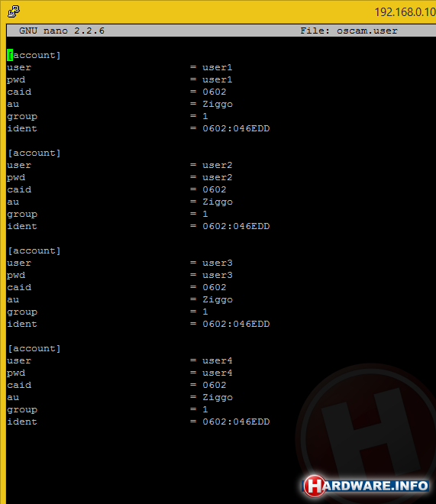Image resolution: width=436 pixels, height=504 pixels.
Task: Click the pwd value user3
Action: tap(217, 275)
